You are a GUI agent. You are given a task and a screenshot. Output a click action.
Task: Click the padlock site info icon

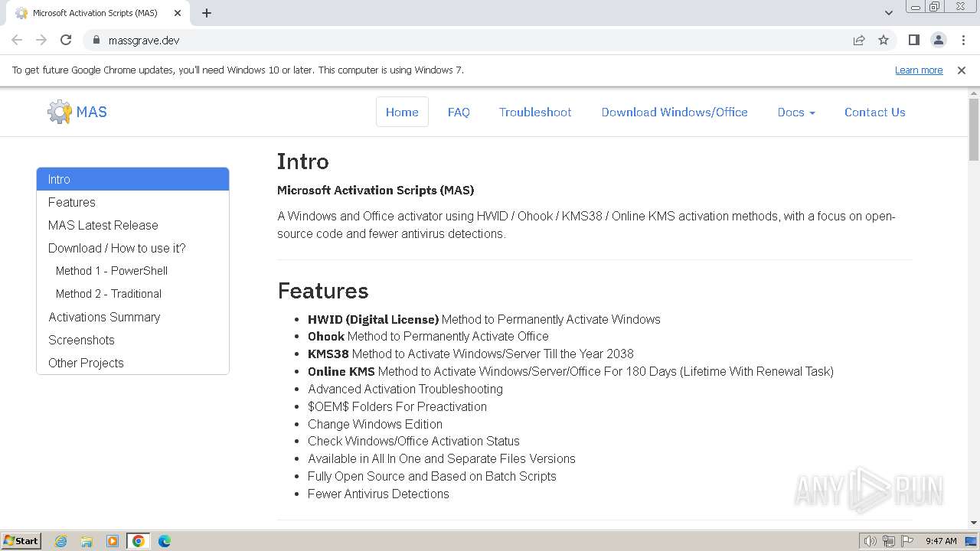point(96,40)
